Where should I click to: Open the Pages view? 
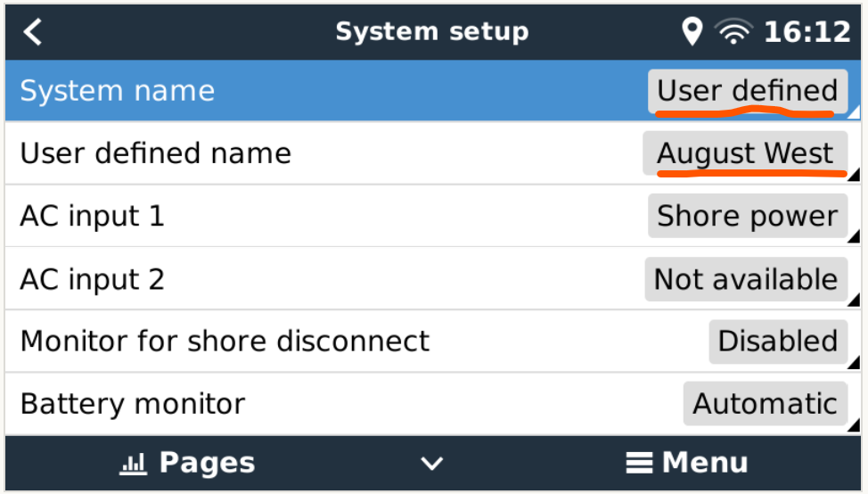[188, 463]
